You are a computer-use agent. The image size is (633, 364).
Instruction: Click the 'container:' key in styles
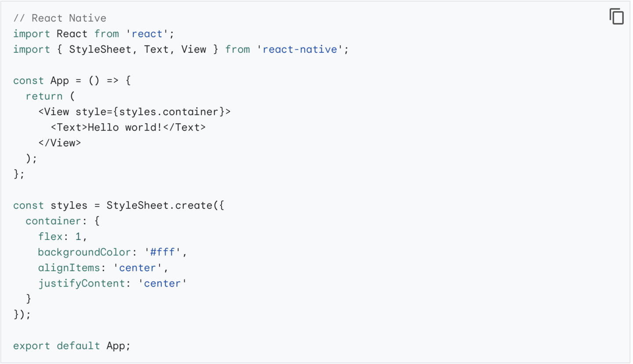[x=54, y=221]
